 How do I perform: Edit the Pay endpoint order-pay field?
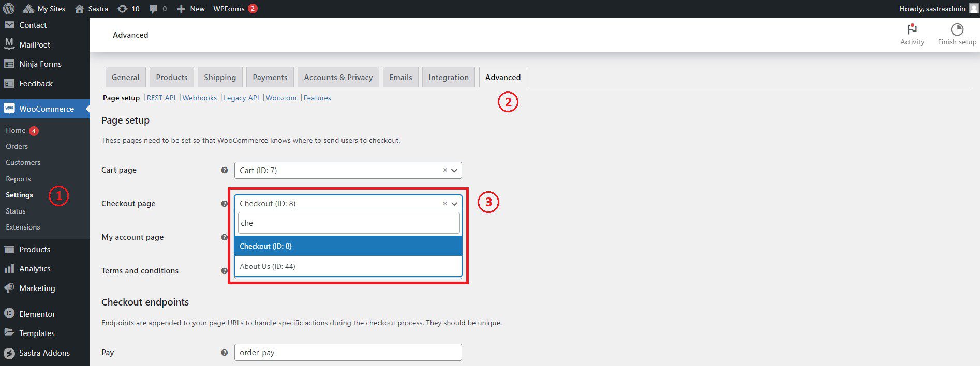pos(348,352)
